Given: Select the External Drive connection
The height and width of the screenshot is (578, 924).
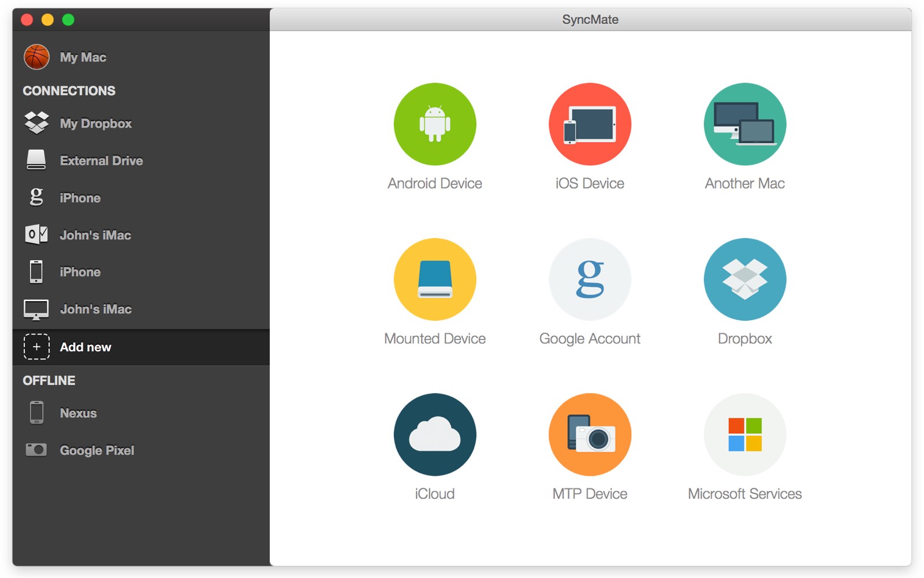Looking at the screenshot, I should [x=101, y=161].
